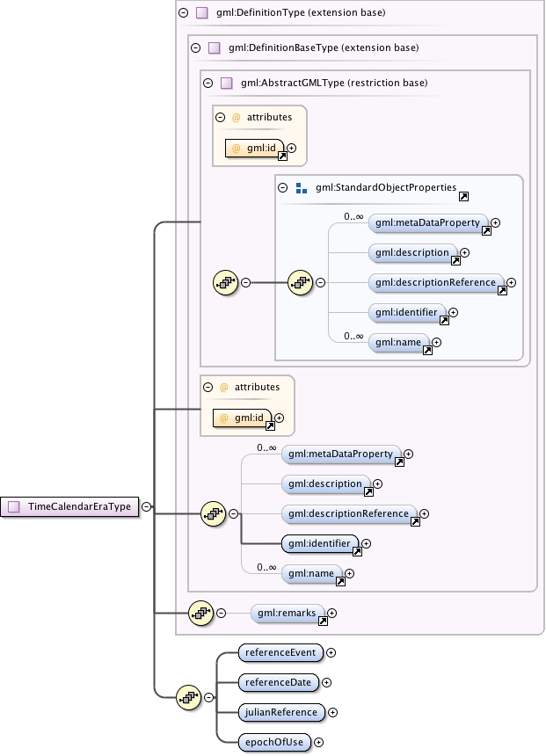Select sequence icon inside gml:StandardObjectProperties group
Screen dimensions: 546x756
coord(300,282)
